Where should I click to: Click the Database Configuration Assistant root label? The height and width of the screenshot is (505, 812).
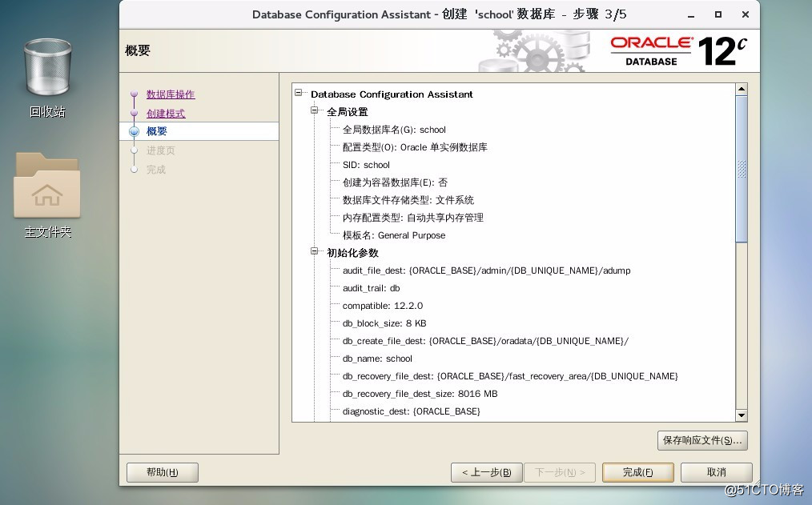392,94
